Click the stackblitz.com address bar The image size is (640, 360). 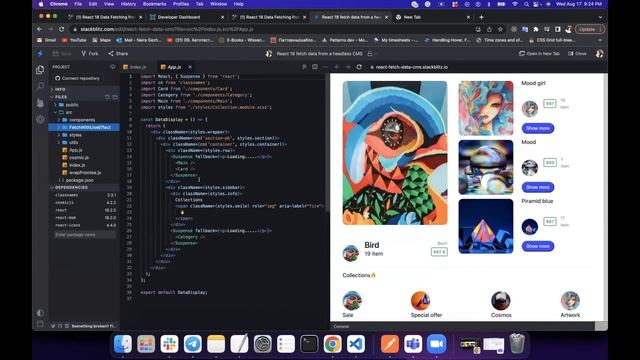(269, 29)
